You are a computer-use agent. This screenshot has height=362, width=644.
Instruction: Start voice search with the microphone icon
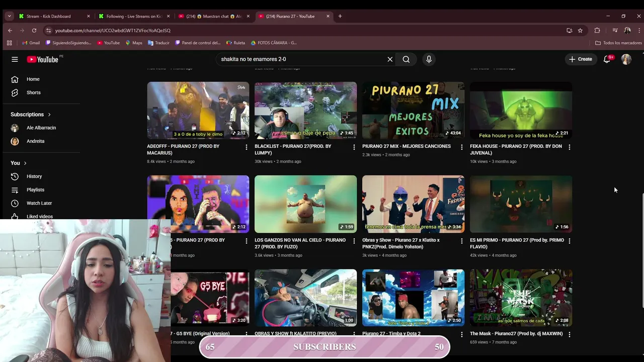pyautogui.click(x=429, y=59)
